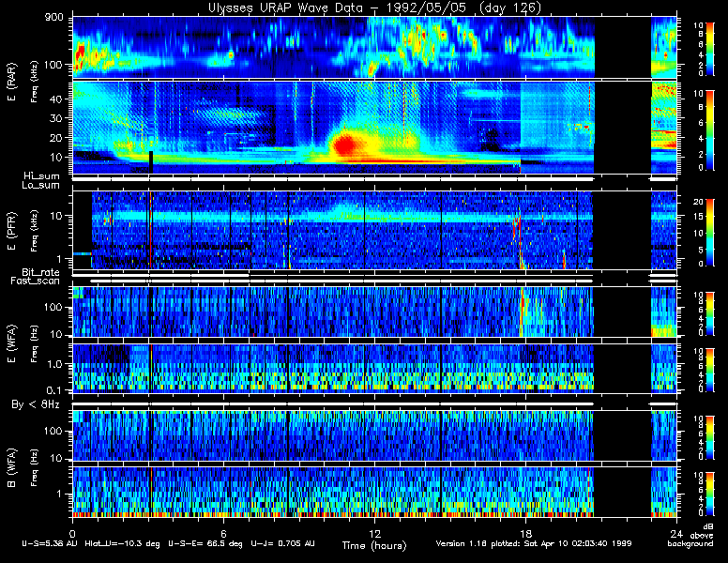Click the bright red emission blob near 11 hours
728x563 pixels.
[x=346, y=145]
